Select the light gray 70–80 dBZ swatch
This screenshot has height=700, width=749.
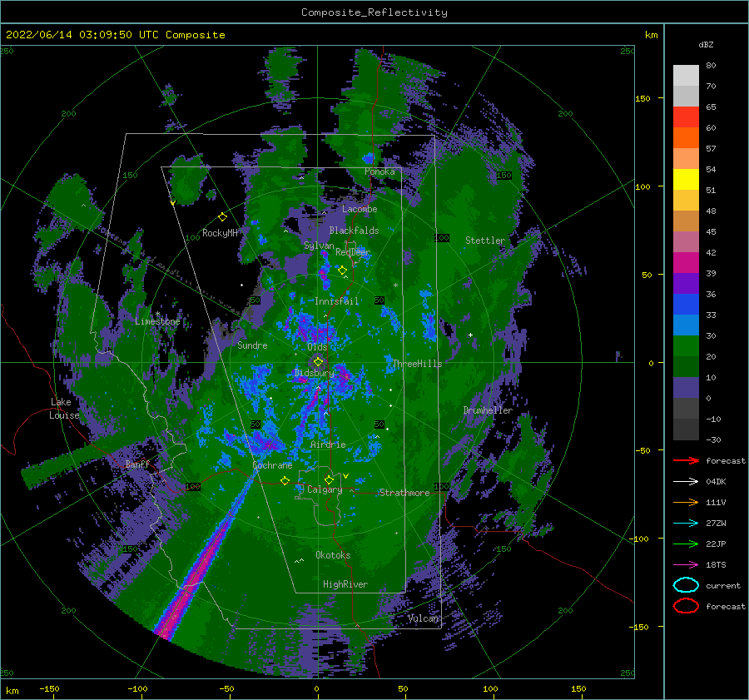[x=686, y=76]
